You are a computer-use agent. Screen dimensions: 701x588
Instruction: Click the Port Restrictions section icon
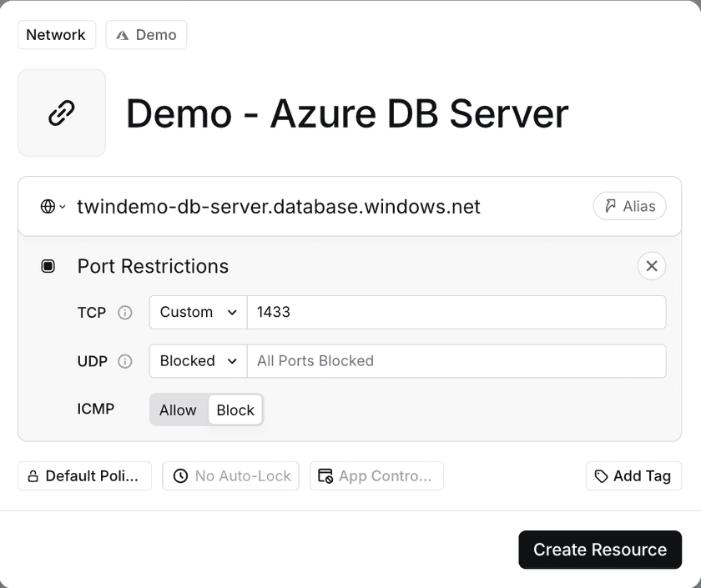(48, 266)
